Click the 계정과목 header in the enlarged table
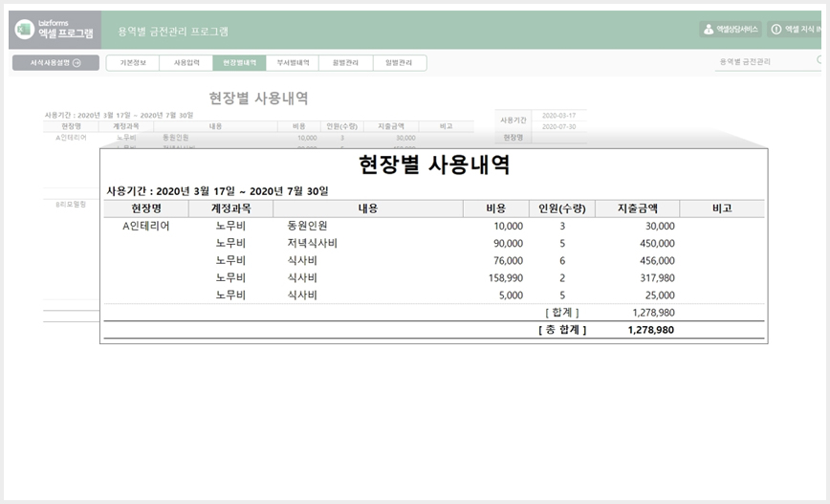830x504 pixels. click(x=230, y=208)
